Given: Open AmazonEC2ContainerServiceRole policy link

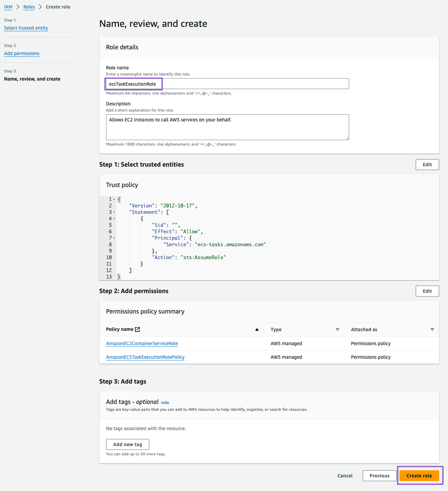Looking at the screenshot, I should pos(142,343).
